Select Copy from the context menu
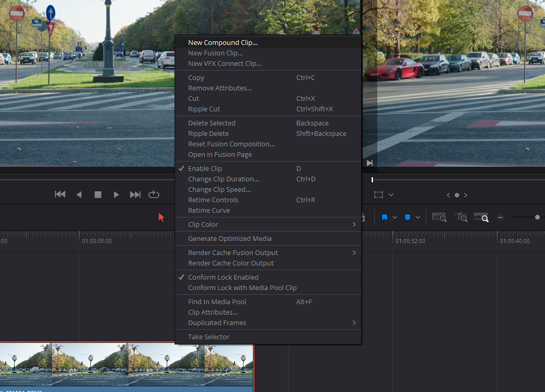545x392 pixels. [x=268, y=77]
